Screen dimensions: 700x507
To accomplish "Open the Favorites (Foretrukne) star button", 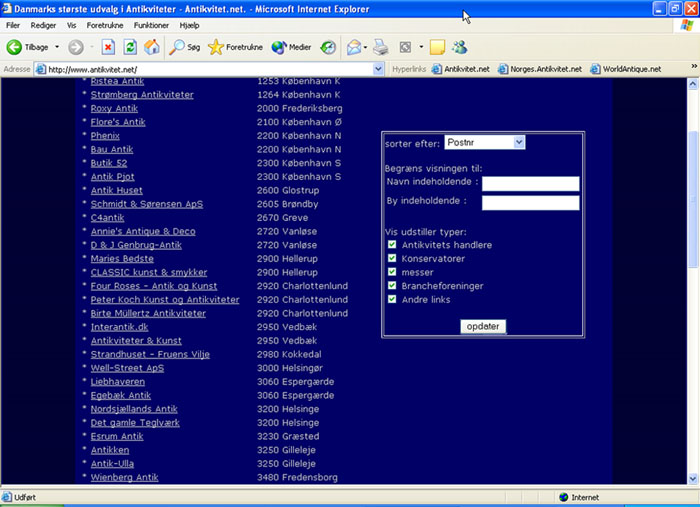I will click(235, 47).
